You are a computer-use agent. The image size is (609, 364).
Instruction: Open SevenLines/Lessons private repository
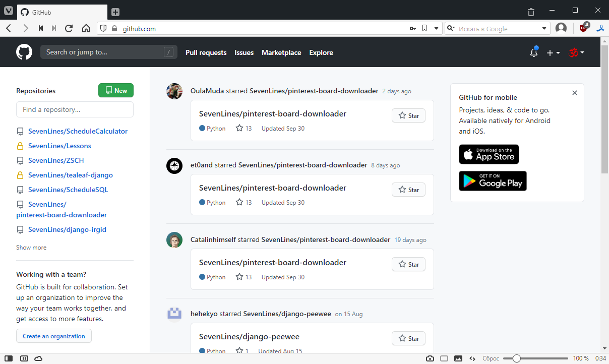click(x=59, y=146)
